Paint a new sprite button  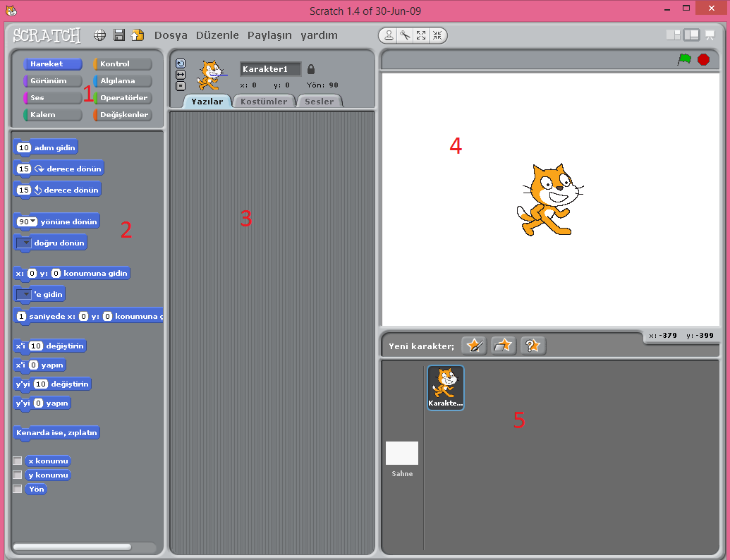click(474, 346)
